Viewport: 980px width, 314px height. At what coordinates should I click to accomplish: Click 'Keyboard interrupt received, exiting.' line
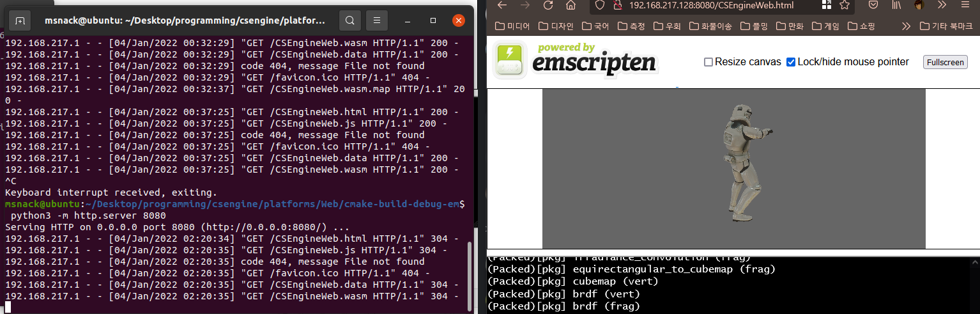point(111,192)
